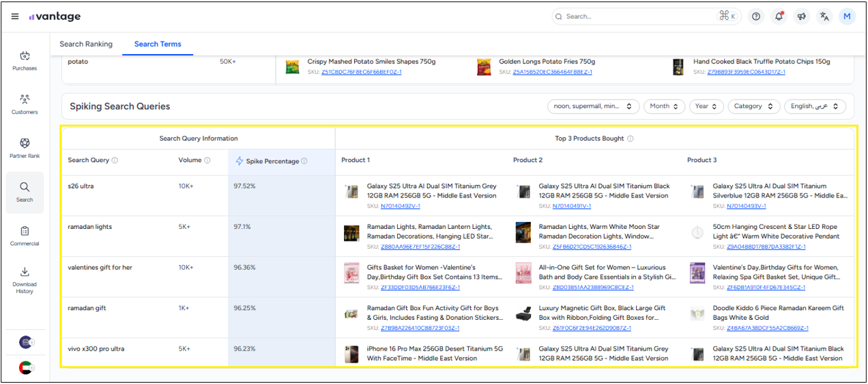Open Download History in the sidebar
The image size is (868, 384).
(25, 279)
